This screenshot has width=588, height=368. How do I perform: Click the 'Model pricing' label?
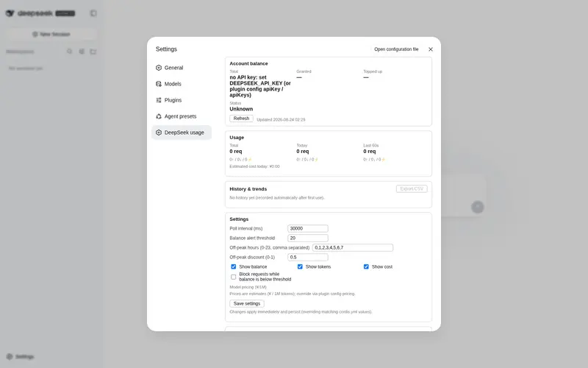click(x=248, y=287)
